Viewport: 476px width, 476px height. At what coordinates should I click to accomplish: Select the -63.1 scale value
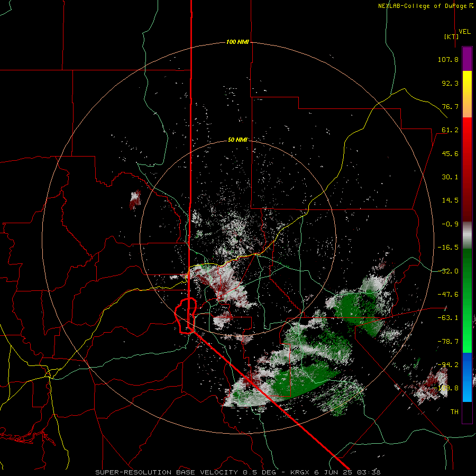(x=448, y=318)
